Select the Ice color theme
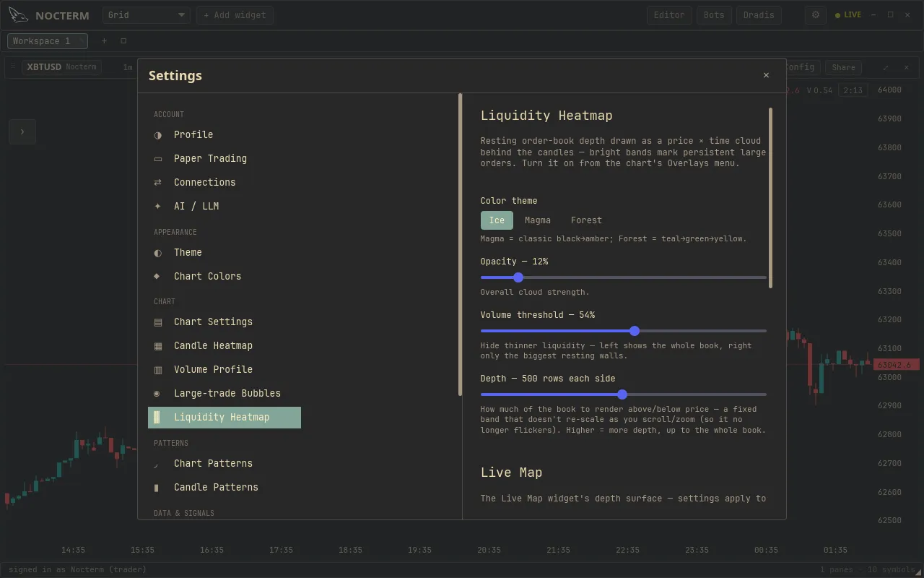924x578 pixels. point(497,220)
